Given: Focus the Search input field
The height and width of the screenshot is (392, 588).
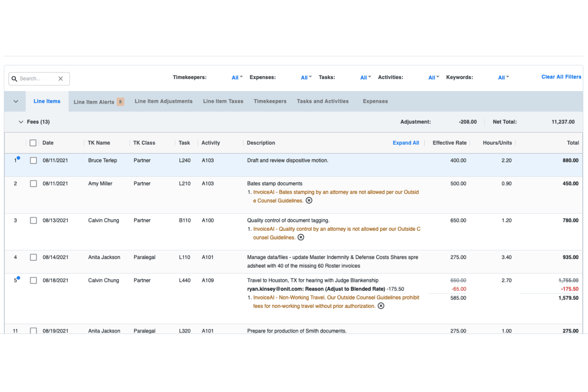Looking at the screenshot, I should point(39,79).
